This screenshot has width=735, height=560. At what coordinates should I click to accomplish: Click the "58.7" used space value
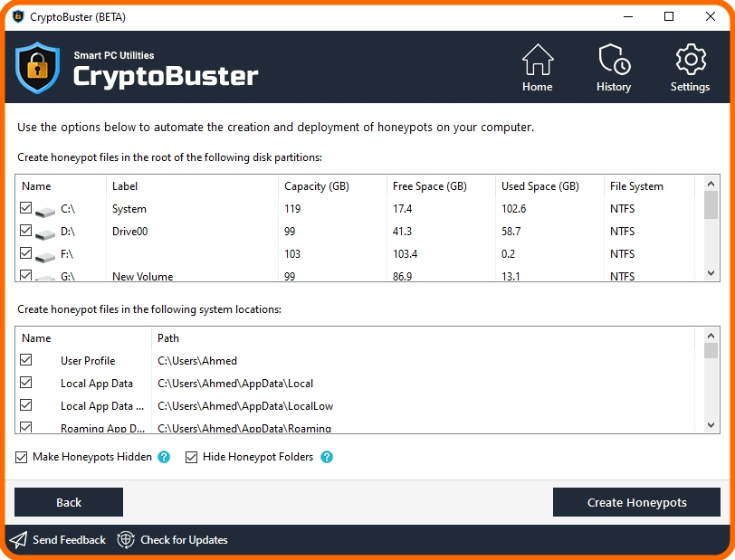pos(511,232)
